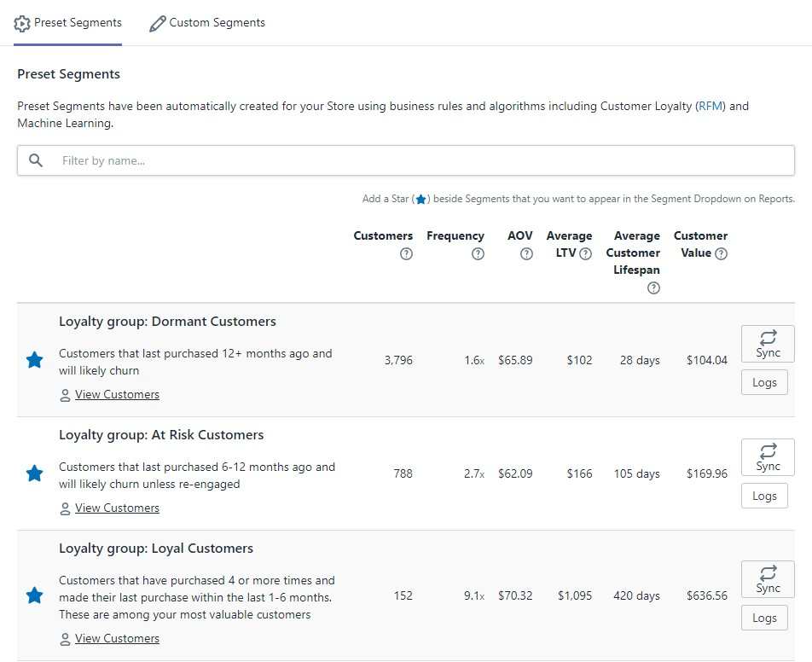The height and width of the screenshot is (662, 812).
Task: Switch to the Preset Segments tab
Action: [68, 23]
